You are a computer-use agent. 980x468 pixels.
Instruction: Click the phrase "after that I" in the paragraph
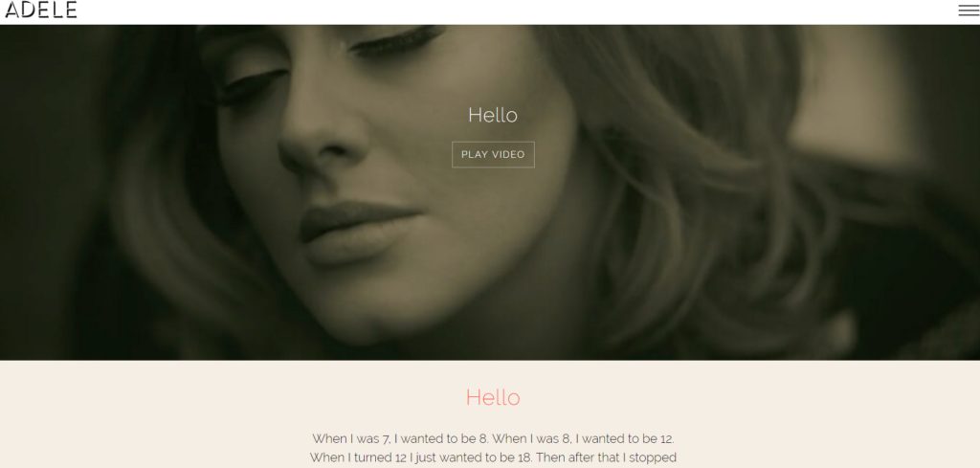(597, 457)
